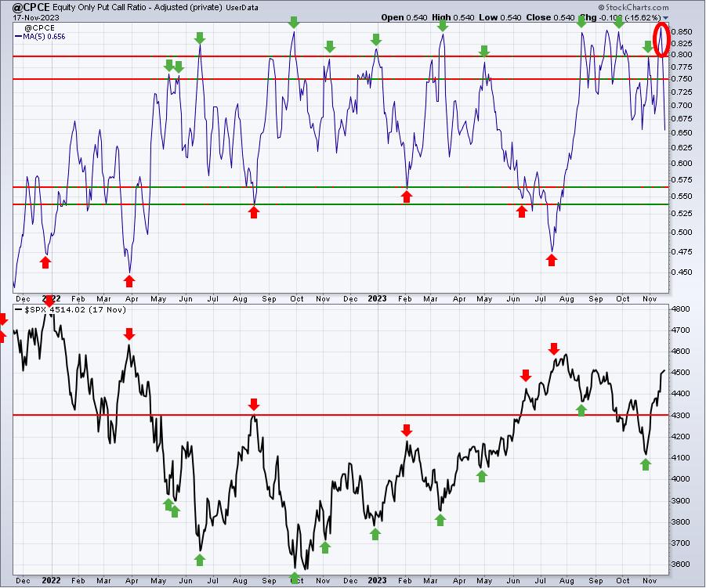The width and height of the screenshot is (706, 588).
Task: Click the red arrow above the July 2023 SPX peak
Action: [x=554, y=348]
